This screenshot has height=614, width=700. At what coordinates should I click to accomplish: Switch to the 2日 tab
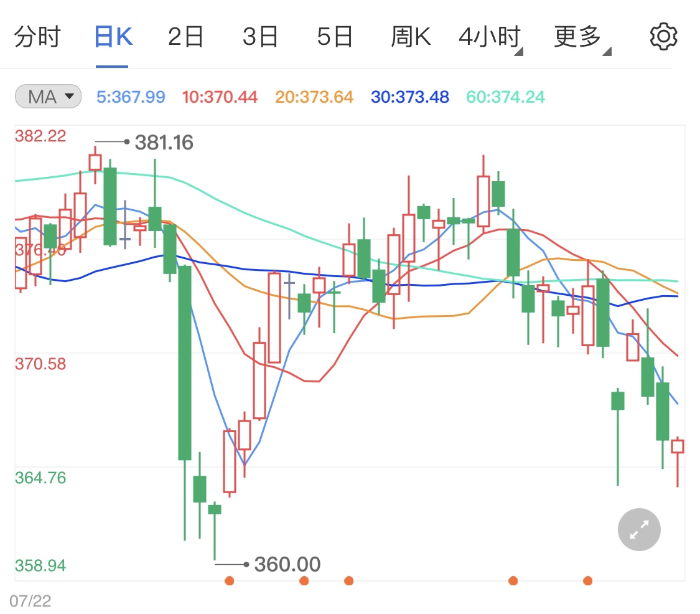(x=185, y=37)
